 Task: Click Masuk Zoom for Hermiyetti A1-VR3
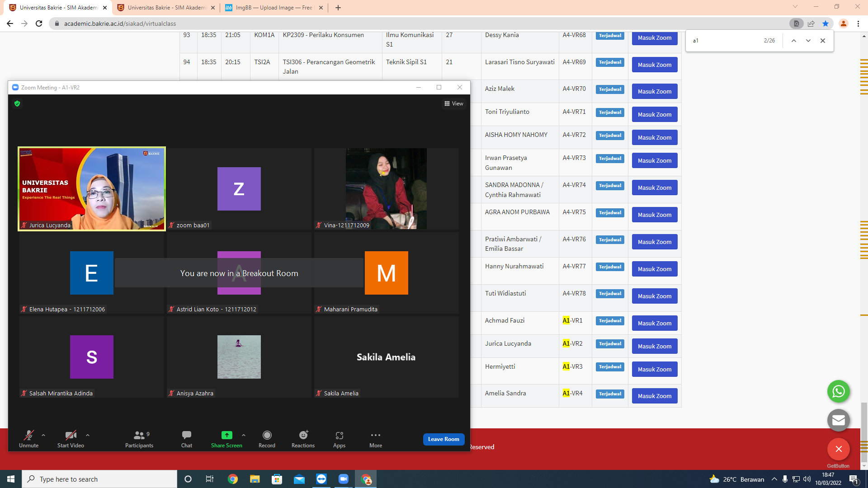pos(655,370)
